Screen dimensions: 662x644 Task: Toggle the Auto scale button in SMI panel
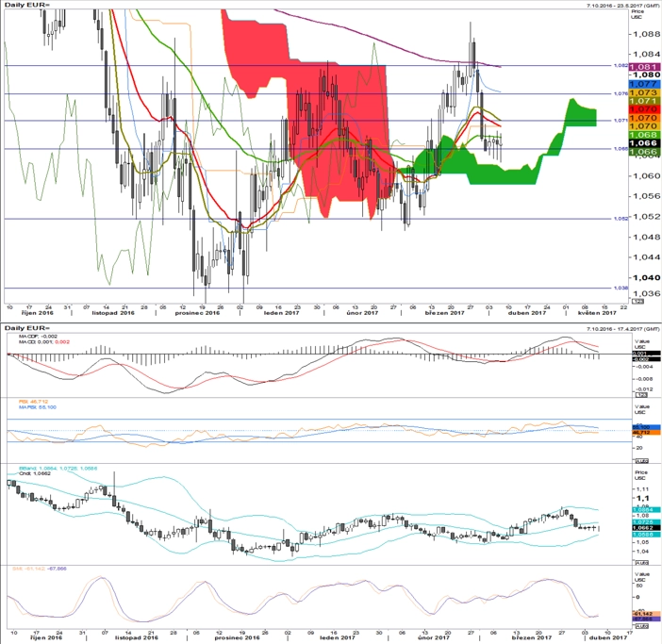(641, 626)
